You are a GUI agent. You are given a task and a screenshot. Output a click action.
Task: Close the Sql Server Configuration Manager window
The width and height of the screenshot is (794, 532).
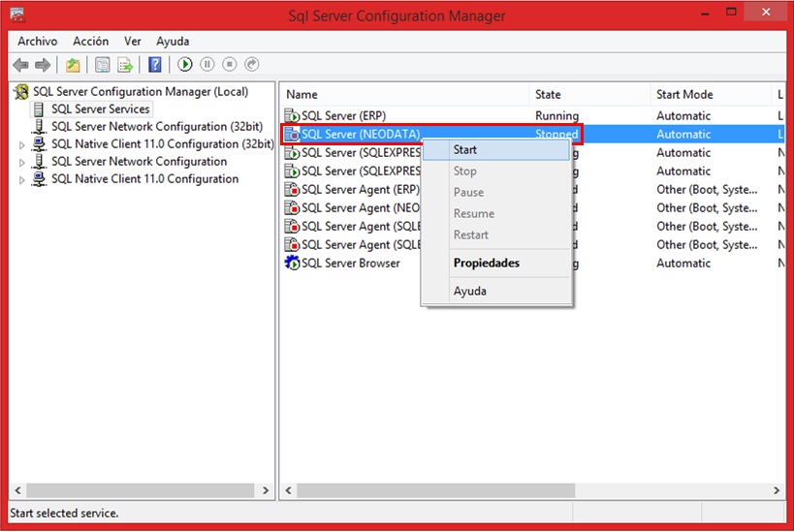(x=766, y=12)
